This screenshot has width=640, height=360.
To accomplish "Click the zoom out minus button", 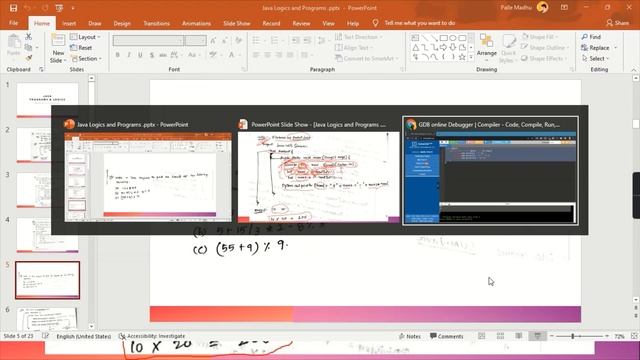I will pos(551,336).
